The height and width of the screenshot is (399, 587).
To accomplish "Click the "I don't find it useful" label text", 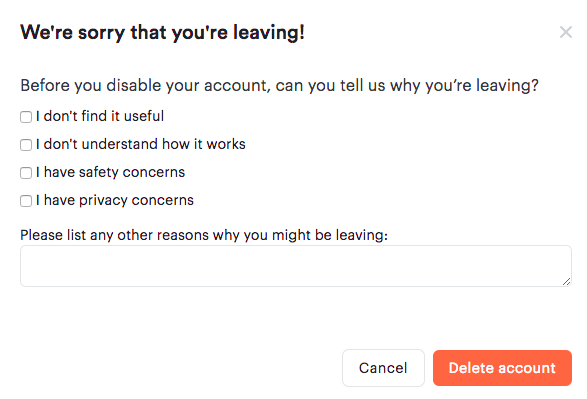I will click(100, 116).
